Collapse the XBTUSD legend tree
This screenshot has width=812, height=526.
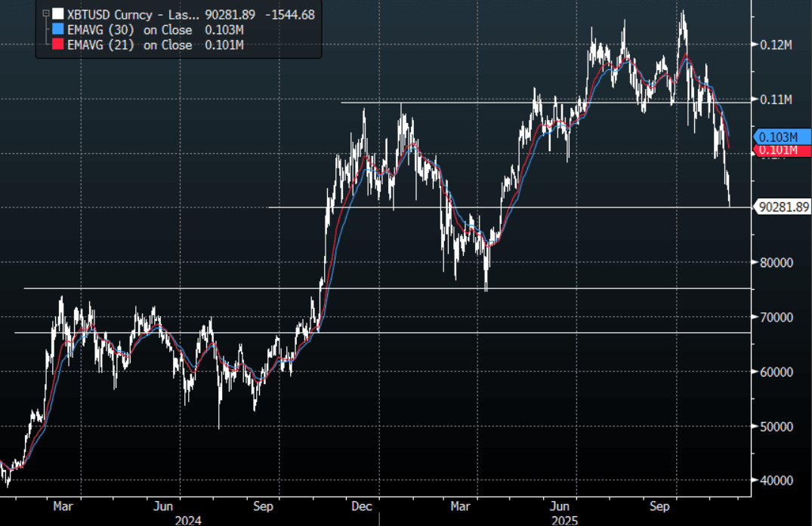pos(47,14)
